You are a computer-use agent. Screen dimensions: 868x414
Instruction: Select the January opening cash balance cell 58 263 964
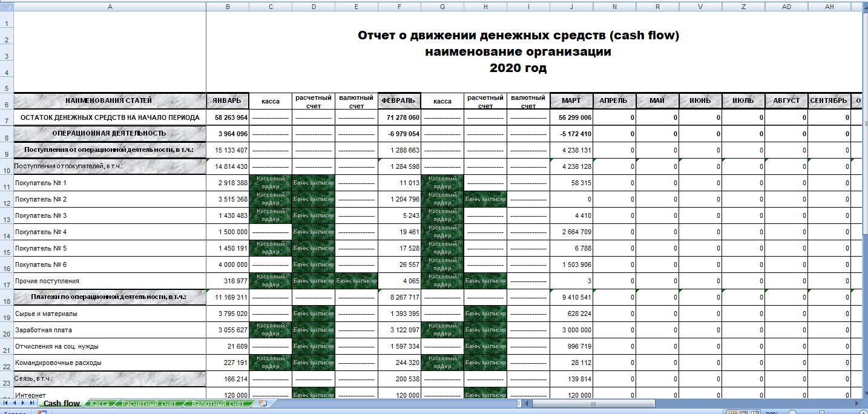228,117
